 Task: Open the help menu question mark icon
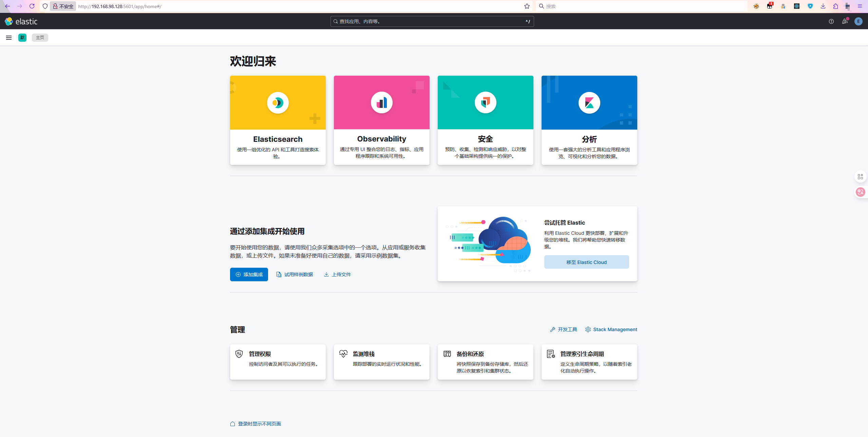[x=831, y=21]
